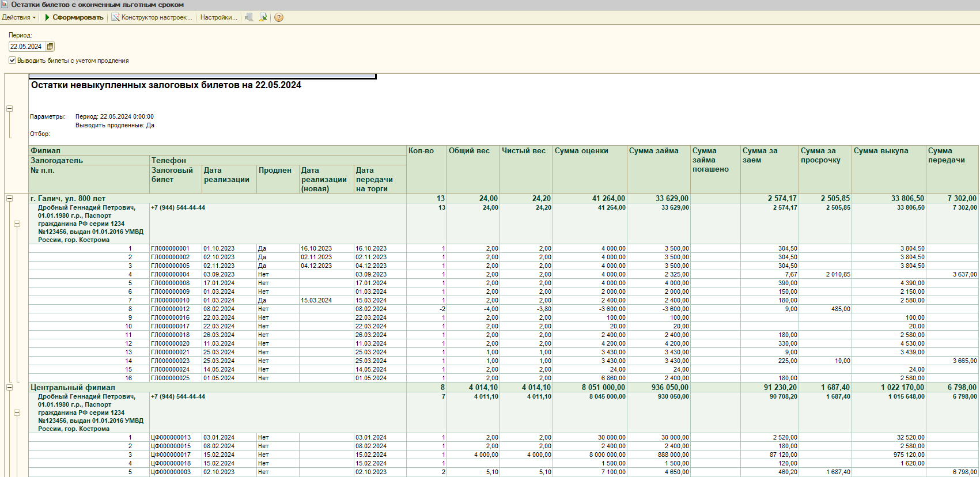Click ticket ГЛ000000021 cell
Image resolution: width=980 pixels, height=477 pixels.
pyautogui.click(x=176, y=352)
